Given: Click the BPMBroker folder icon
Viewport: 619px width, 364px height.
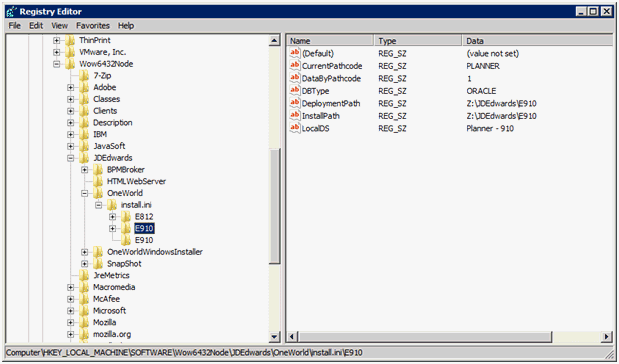Looking at the screenshot, I should tap(98, 170).
